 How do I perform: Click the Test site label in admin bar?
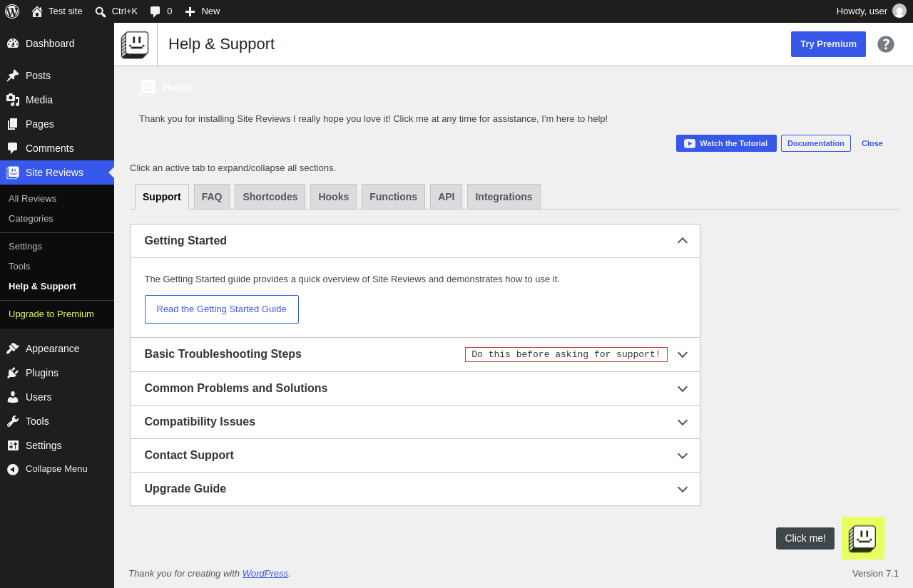click(66, 11)
